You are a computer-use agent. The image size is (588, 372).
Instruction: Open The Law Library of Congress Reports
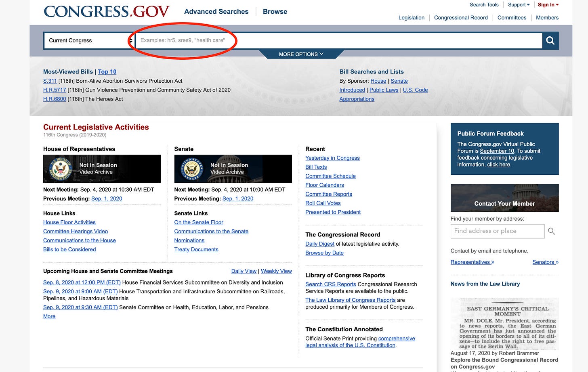tap(351, 300)
